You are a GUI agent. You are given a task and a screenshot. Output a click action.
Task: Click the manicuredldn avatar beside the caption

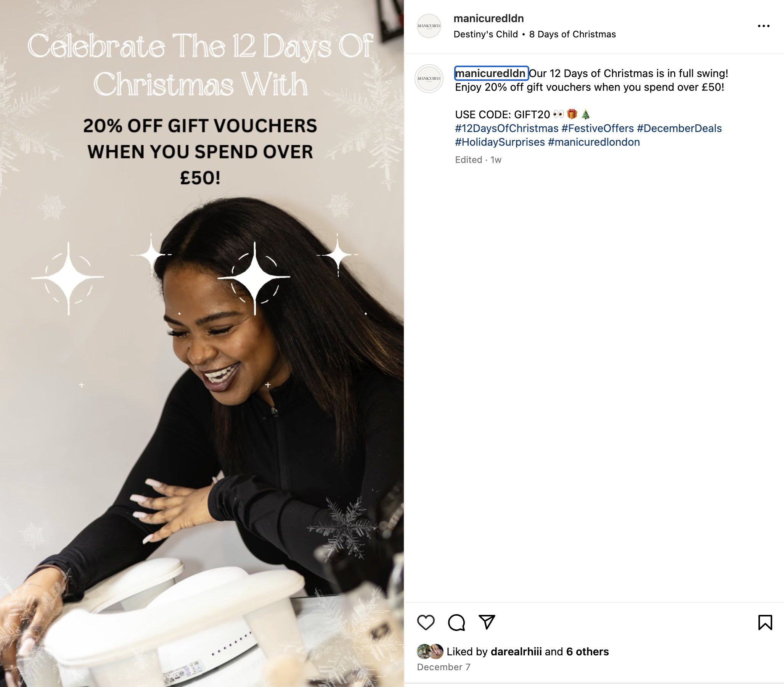tap(429, 79)
